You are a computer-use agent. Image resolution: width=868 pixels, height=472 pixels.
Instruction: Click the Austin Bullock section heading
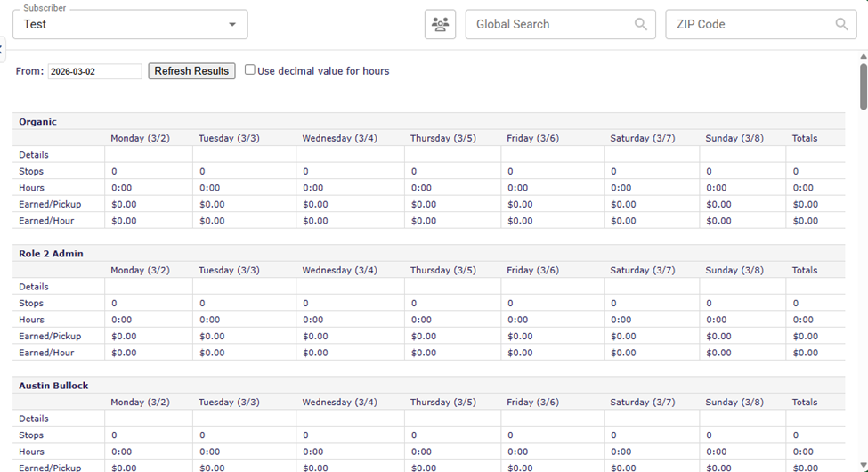pos(53,386)
